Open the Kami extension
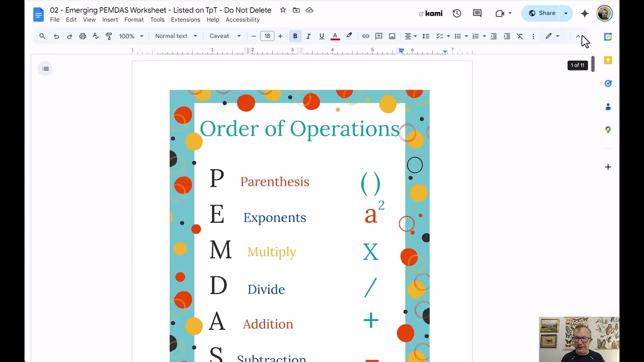The image size is (644, 362). (431, 14)
